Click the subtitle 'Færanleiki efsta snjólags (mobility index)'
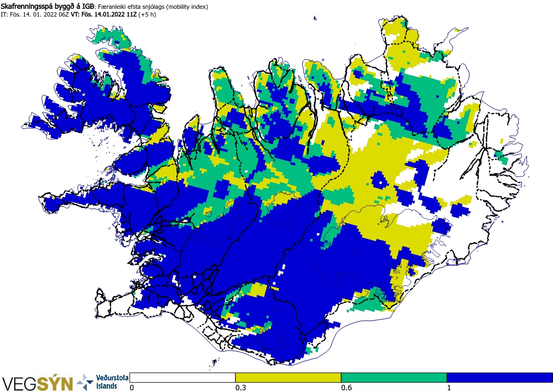 153,7
